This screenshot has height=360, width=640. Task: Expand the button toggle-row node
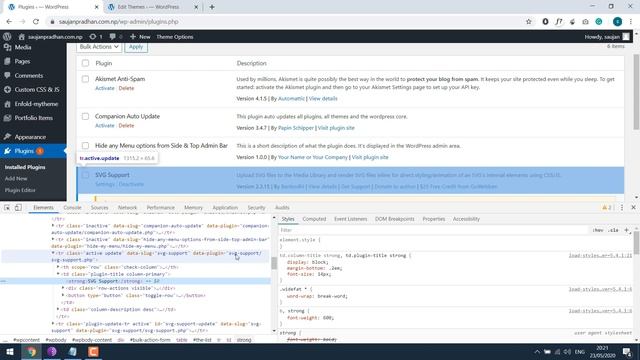coord(63,295)
